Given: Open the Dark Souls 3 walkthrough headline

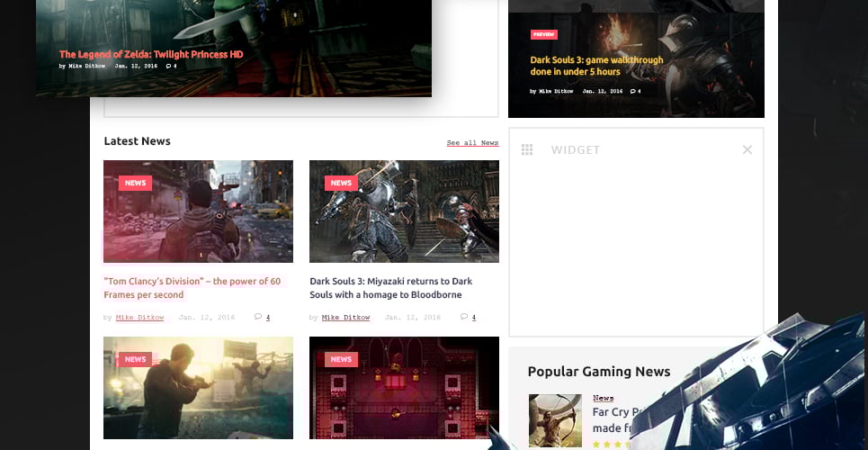Looking at the screenshot, I should 596,66.
